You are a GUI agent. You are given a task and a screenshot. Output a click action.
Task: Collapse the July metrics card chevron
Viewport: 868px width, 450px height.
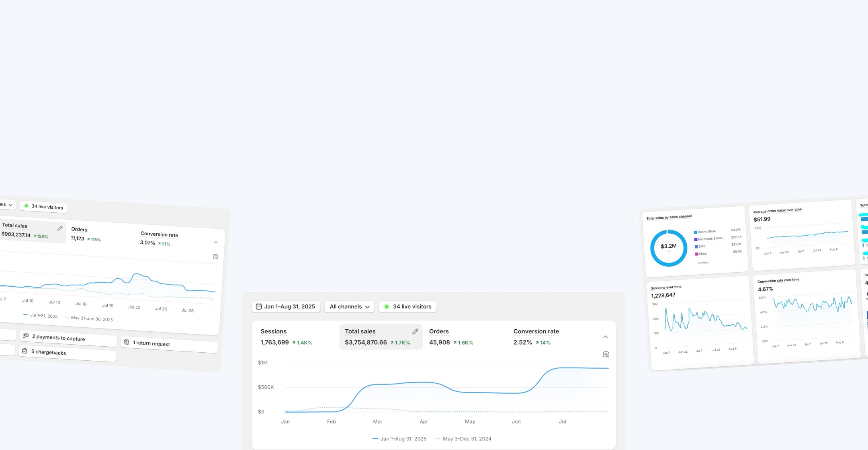pyautogui.click(x=216, y=242)
